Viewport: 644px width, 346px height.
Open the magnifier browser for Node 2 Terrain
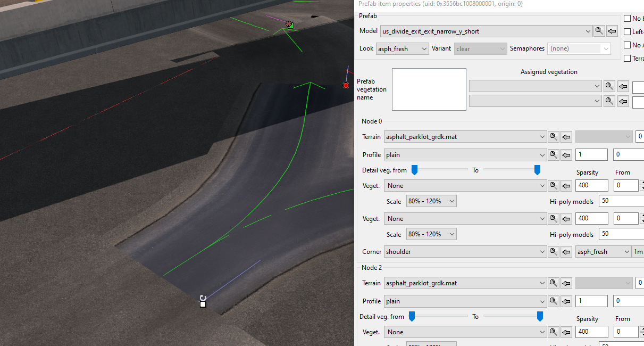coord(553,283)
